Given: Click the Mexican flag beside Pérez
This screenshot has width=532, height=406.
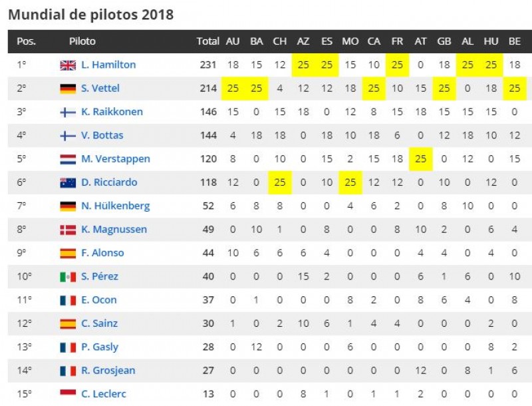Looking at the screenshot, I should point(68,277).
